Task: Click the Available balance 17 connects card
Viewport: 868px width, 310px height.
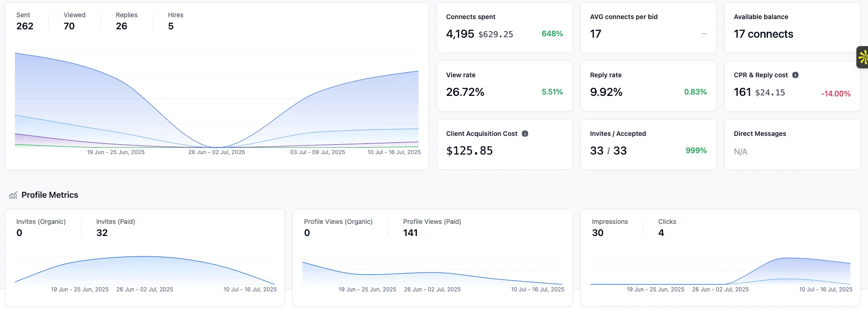Action: 792,28
